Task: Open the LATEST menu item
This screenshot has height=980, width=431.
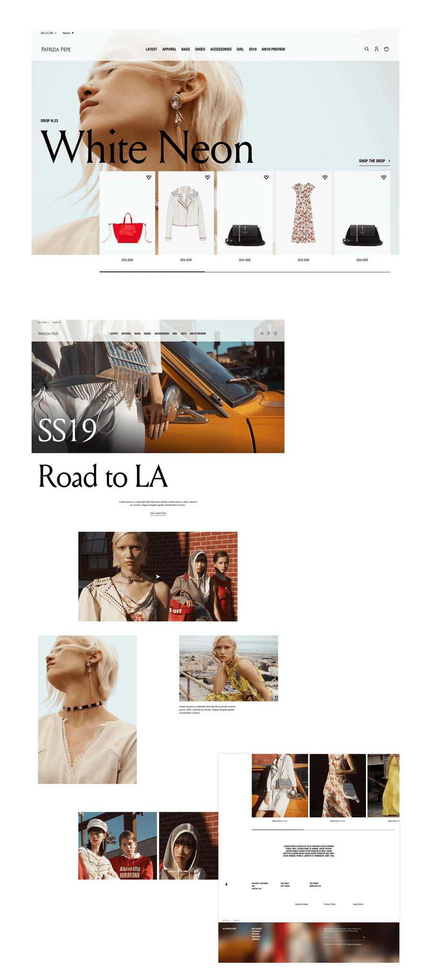Action: [x=151, y=49]
